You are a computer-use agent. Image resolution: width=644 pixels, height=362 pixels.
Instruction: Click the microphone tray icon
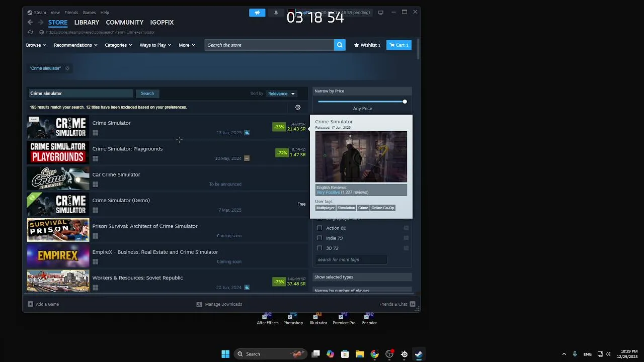[575, 354]
